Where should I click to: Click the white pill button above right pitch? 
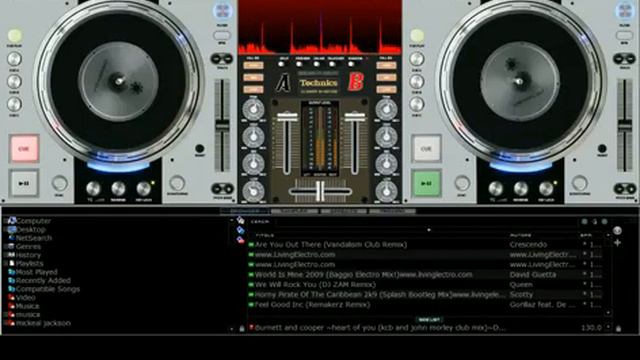(x=624, y=36)
